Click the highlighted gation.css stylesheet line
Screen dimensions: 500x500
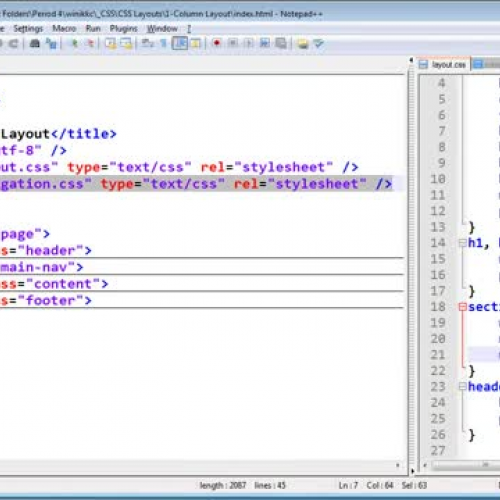pyautogui.click(x=196, y=184)
